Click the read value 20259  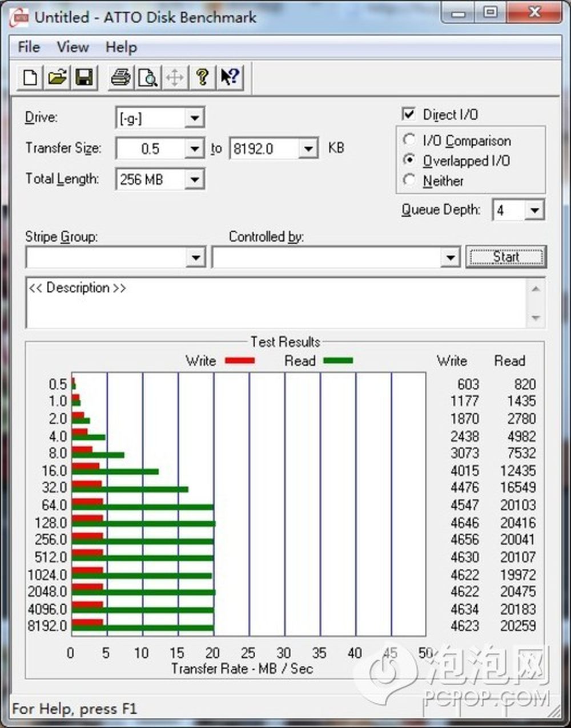click(x=518, y=626)
